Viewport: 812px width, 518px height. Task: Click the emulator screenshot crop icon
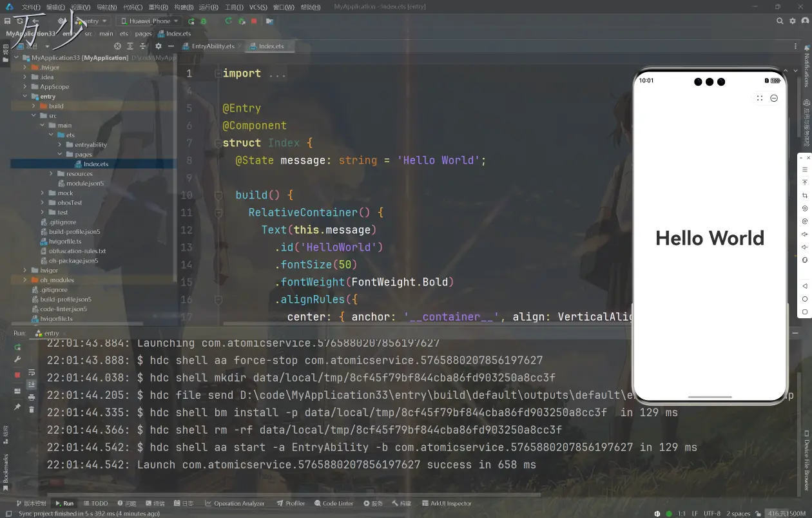click(804, 196)
